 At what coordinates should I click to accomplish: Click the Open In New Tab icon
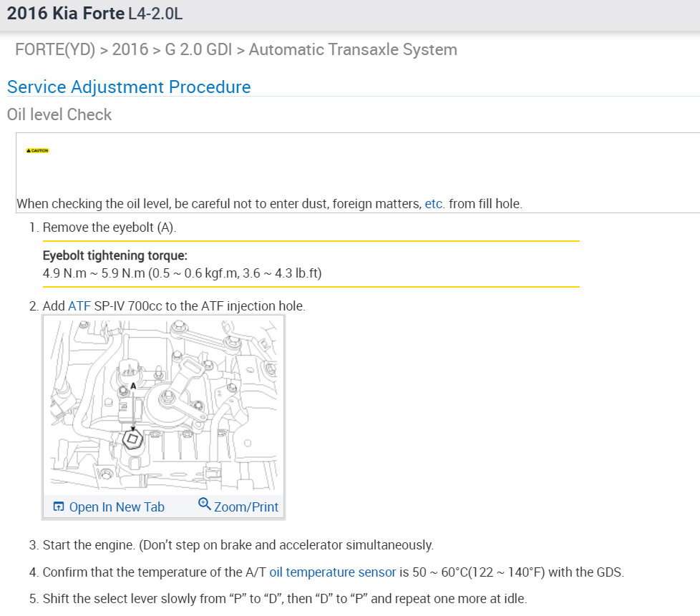click(x=59, y=507)
